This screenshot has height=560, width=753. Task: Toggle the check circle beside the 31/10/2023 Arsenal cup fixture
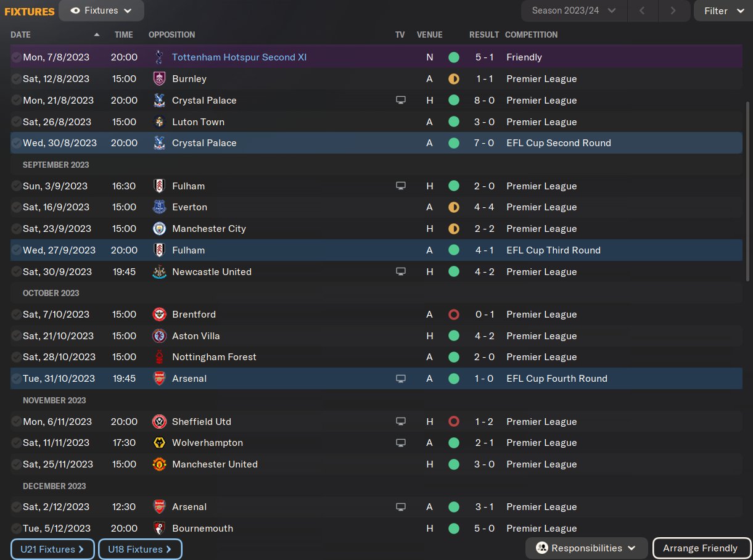click(x=16, y=379)
